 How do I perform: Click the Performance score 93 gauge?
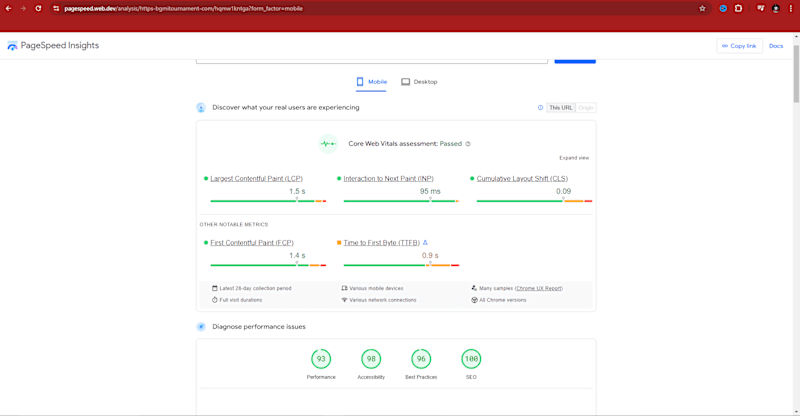(x=321, y=359)
